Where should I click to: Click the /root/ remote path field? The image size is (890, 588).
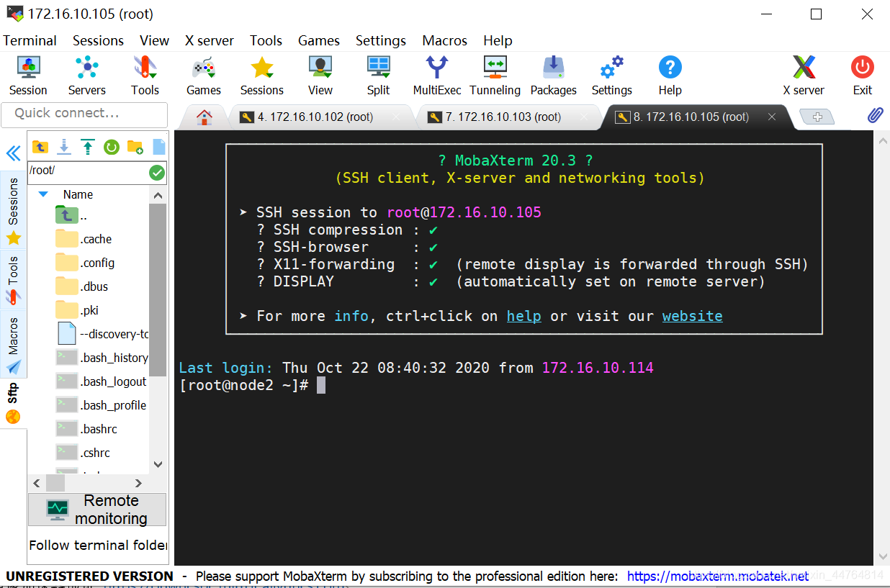[88, 171]
